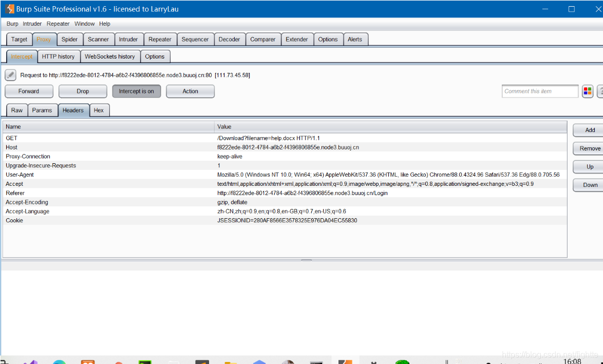Viewport: 603px width, 364px height.
Task: Open Proxy Options sub-tab beside WebSockets history
Action: 155,56
